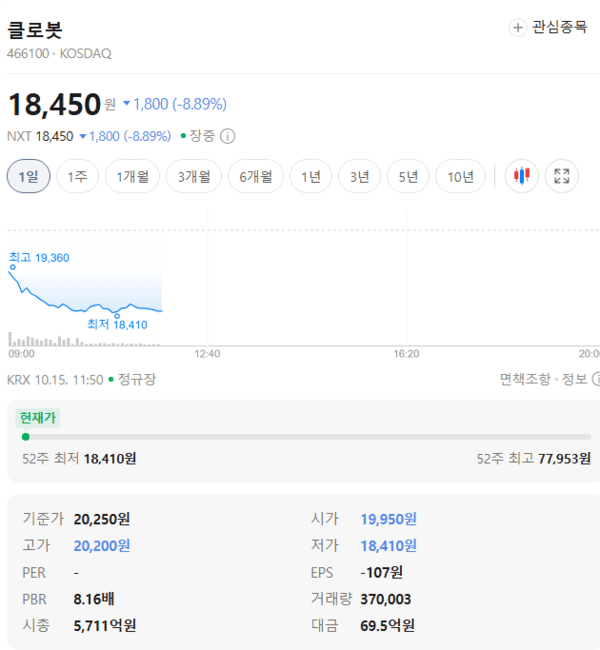This screenshot has height=650, width=600.
Task: Click 시총 value 5,711억원
Action: click(x=104, y=626)
